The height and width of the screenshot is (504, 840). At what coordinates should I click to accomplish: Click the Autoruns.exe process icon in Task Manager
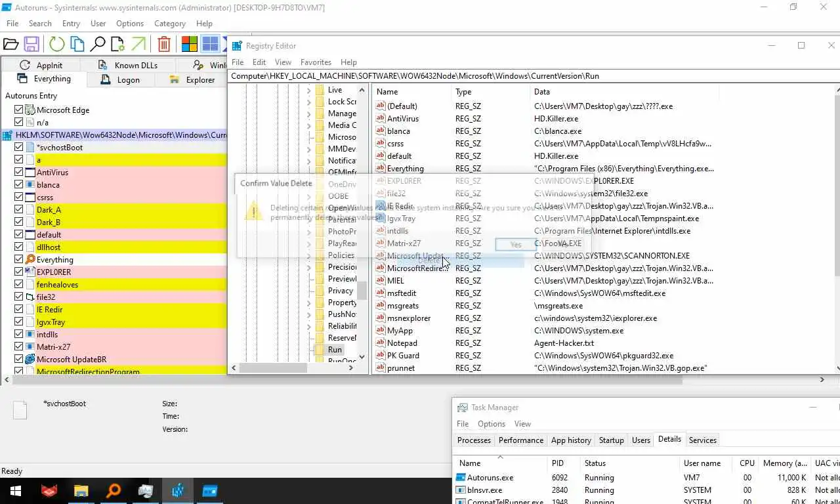point(461,478)
